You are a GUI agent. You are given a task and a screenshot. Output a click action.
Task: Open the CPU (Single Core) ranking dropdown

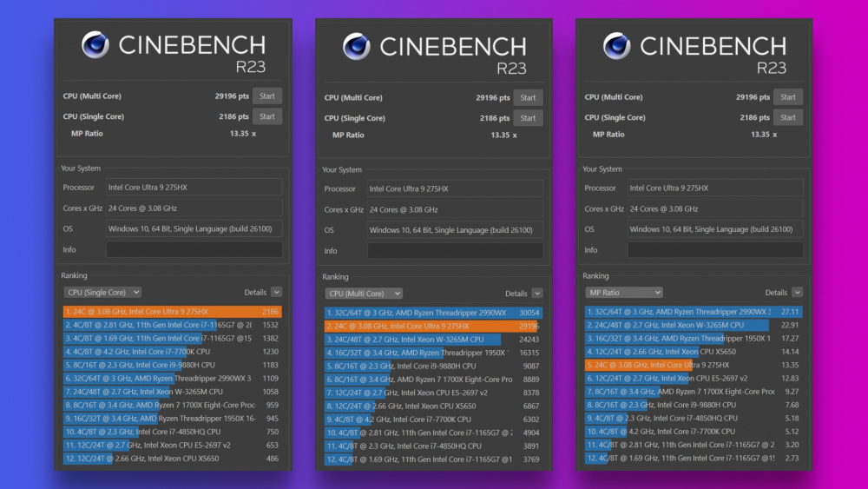click(102, 293)
